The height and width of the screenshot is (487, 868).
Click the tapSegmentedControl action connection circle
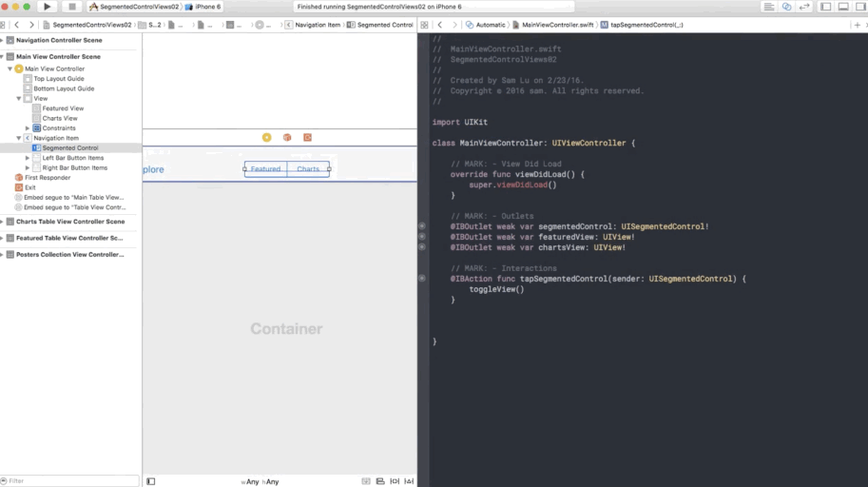[x=422, y=279]
